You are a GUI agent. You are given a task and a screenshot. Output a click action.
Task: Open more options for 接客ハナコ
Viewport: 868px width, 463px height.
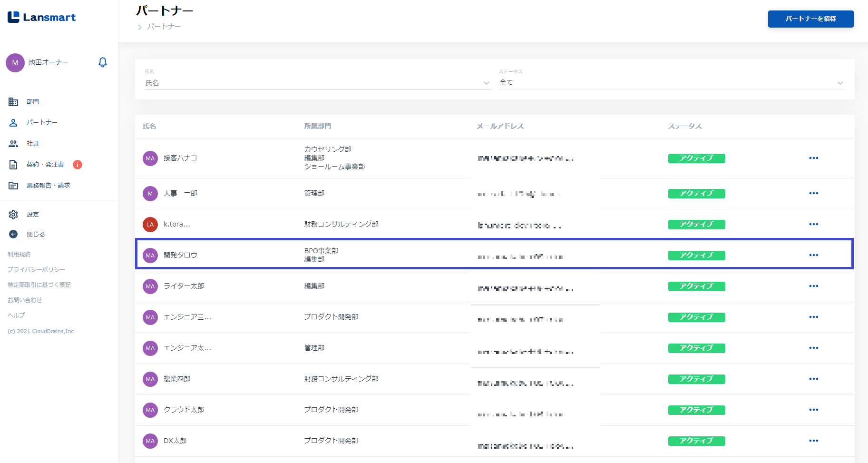coord(813,158)
